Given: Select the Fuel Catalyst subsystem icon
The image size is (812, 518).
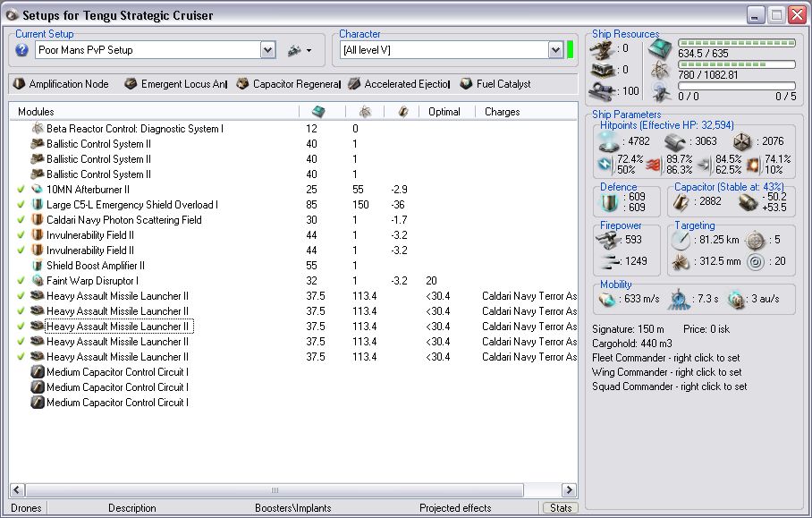Looking at the screenshot, I should [x=466, y=83].
